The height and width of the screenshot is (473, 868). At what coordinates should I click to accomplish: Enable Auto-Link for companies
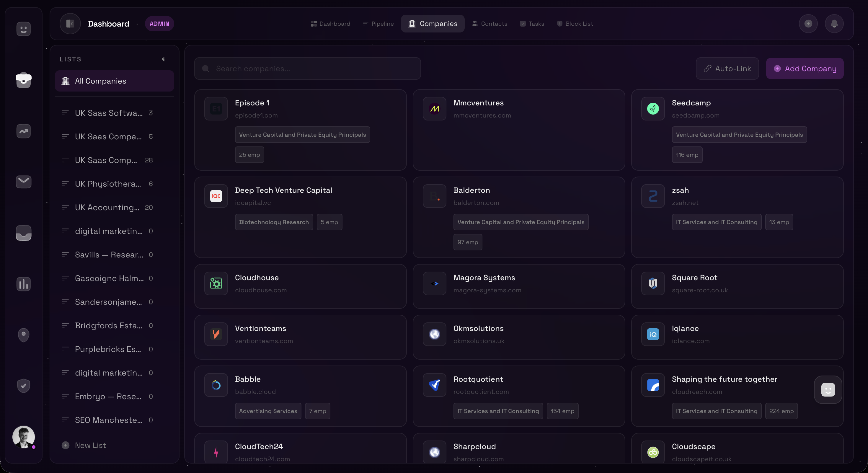coord(727,68)
